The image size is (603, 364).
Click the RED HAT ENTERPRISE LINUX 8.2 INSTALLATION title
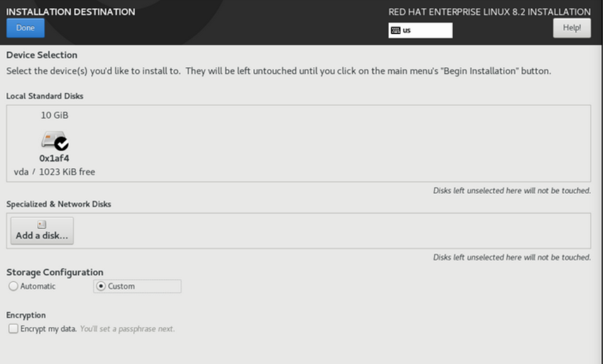pos(489,12)
